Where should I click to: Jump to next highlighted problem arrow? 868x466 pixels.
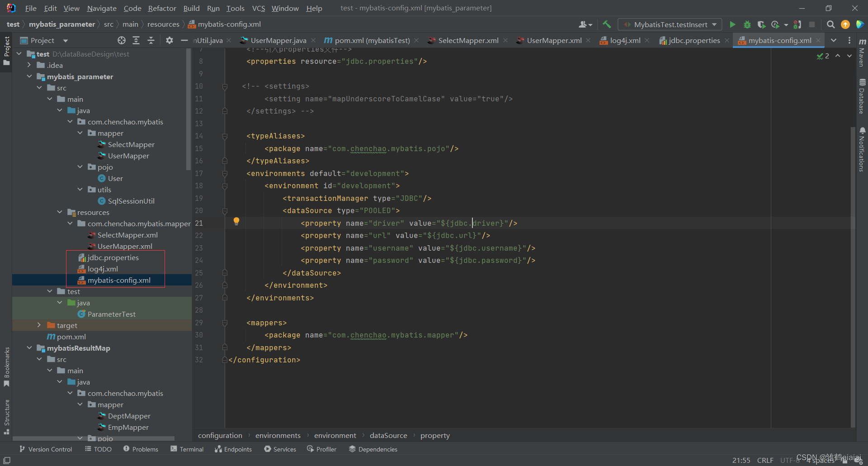pos(849,56)
